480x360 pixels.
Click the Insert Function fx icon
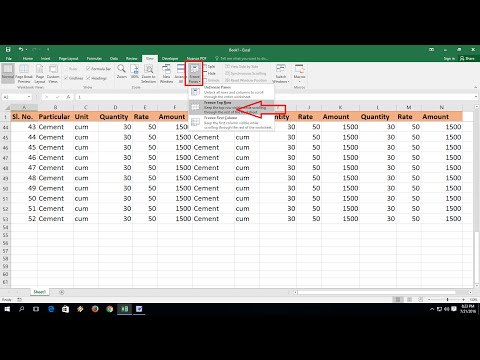[x=68, y=97]
